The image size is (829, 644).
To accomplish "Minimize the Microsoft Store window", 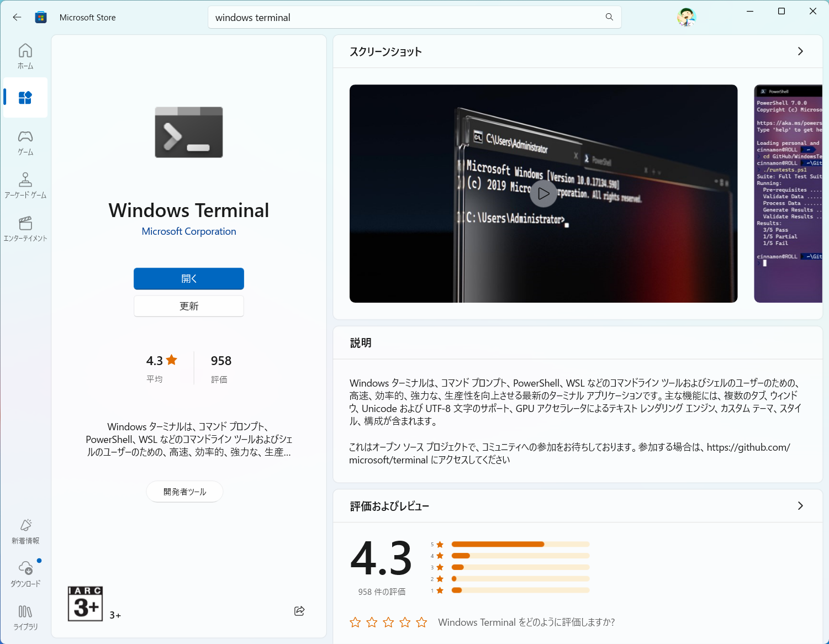I will pos(750,11).
